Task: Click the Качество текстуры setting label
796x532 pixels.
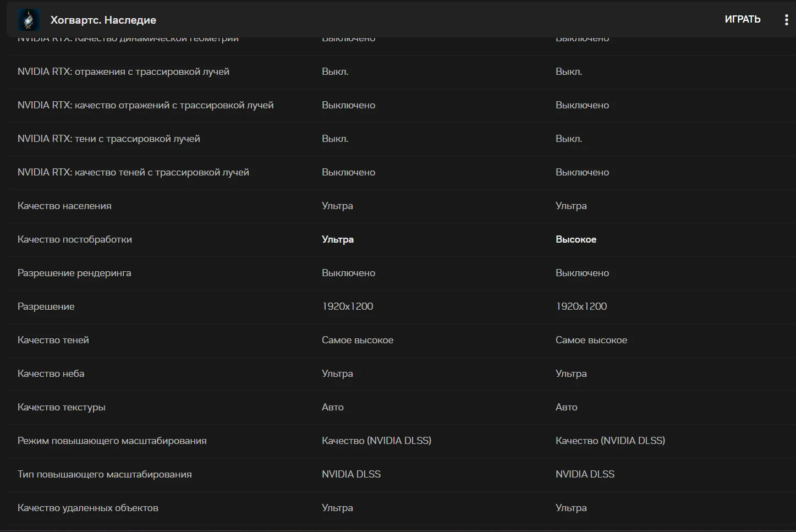Action: tap(62, 407)
